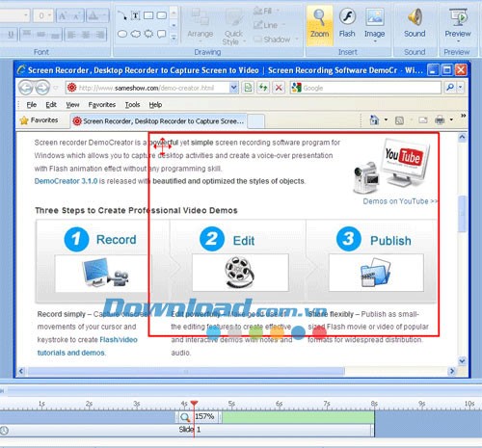This screenshot has height=448, width=482.
Task: Expand the shapes gallery with bottom arrow
Action: (174, 38)
